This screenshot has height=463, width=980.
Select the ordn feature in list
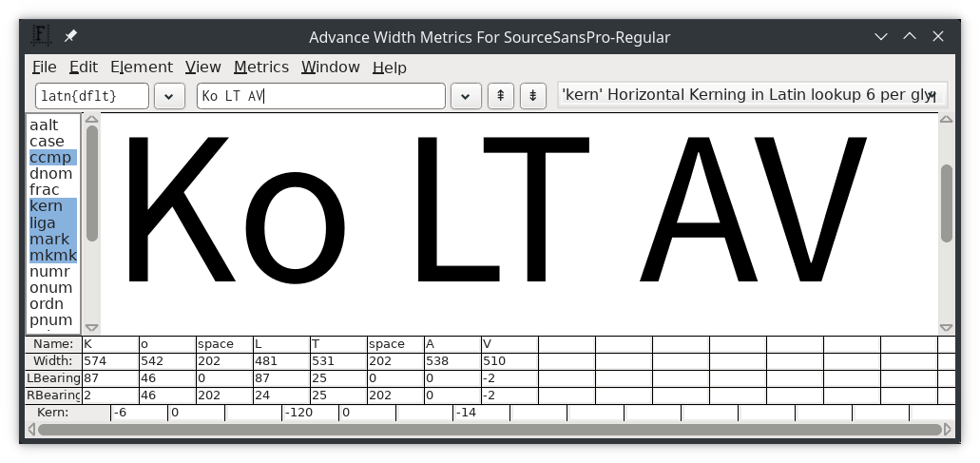point(53,303)
